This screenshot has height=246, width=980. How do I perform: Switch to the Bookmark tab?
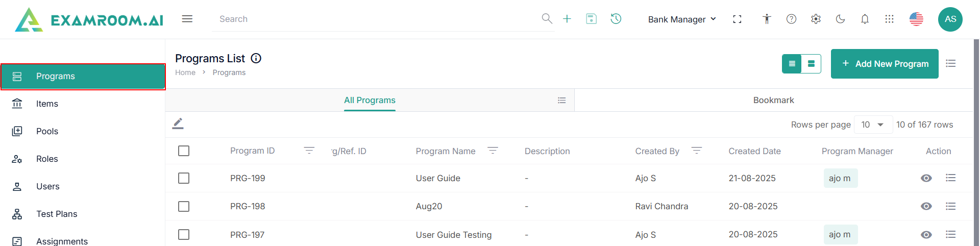[x=773, y=100]
